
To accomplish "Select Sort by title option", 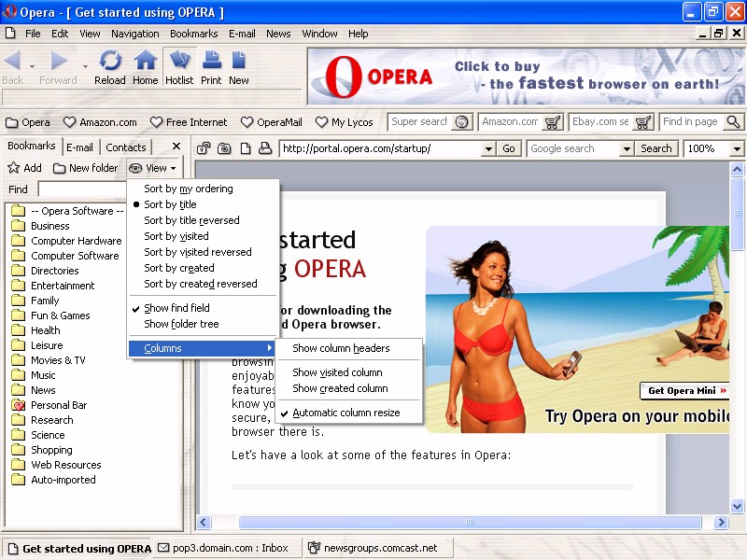I will (204, 204).
